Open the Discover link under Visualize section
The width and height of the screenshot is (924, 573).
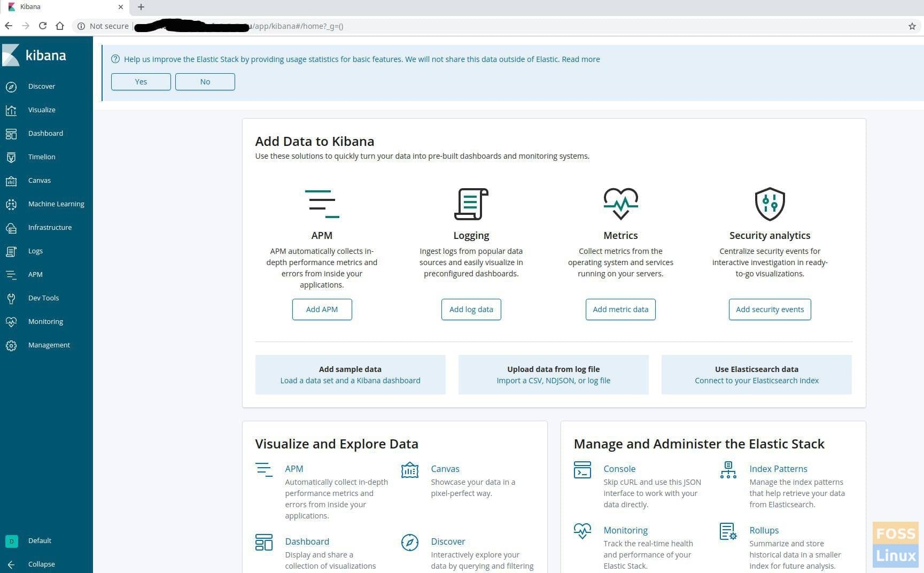pyautogui.click(x=448, y=541)
